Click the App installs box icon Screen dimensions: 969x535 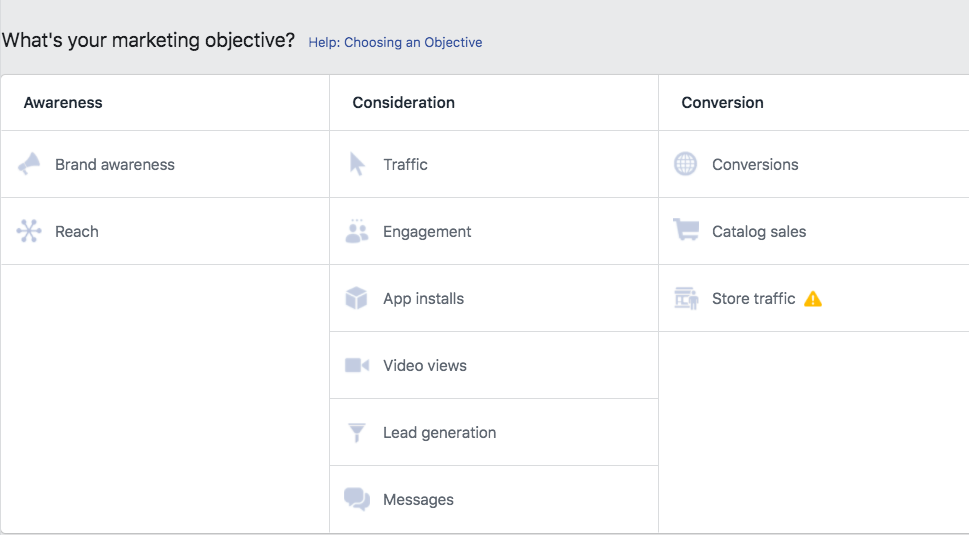(x=357, y=298)
